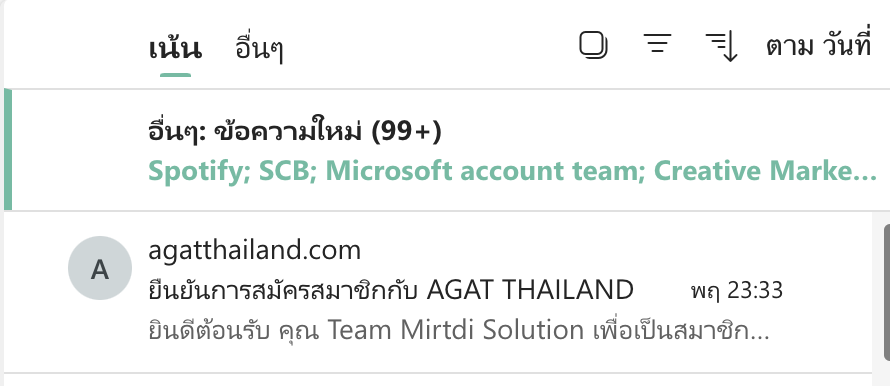
Task: Click the select-all messages stacked squares icon
Action: point(594,45)
